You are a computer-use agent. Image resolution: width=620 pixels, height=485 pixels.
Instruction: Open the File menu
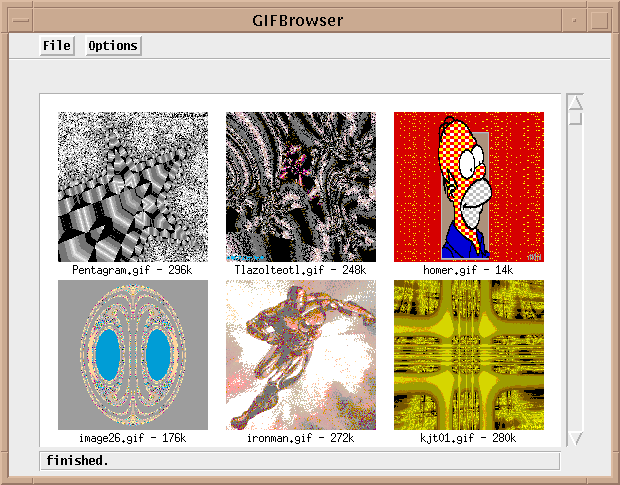(56, 45)
